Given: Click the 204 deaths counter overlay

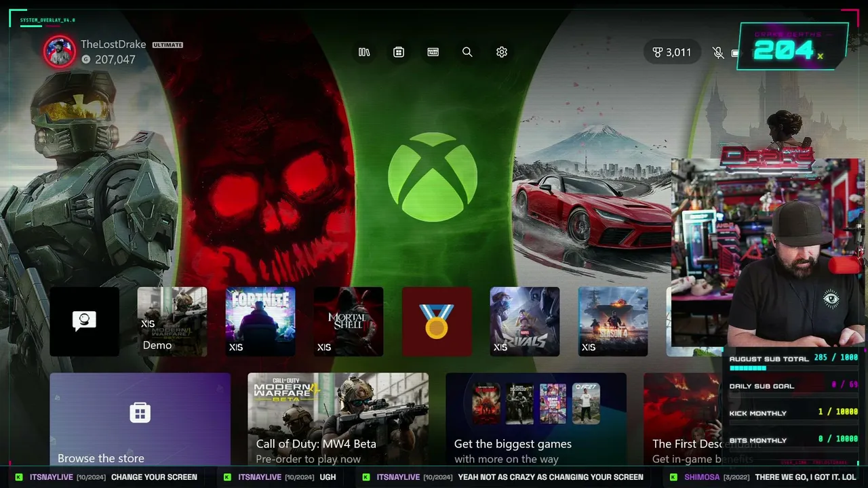Looking at the screenshot, I should [793, 46].
